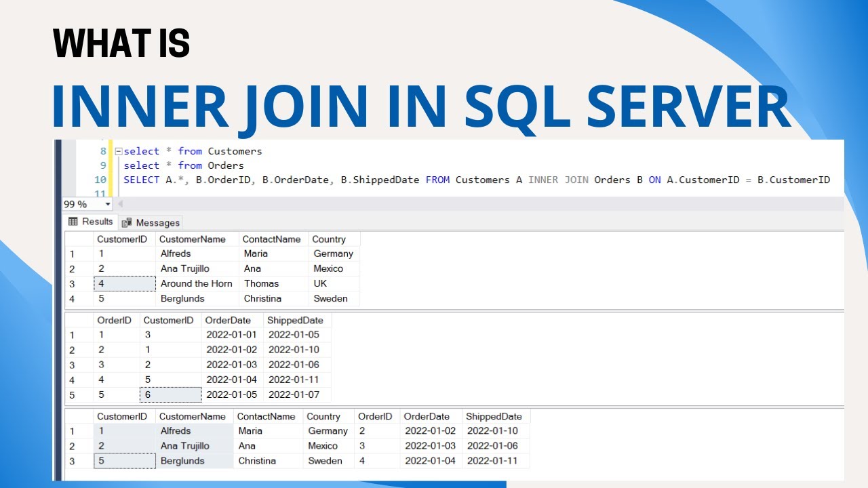Image resolution: width=868 pixels, height=488 pixels.
Task: Click the highlighted CustomerID 4 cell
Action: tap(125, 283)
